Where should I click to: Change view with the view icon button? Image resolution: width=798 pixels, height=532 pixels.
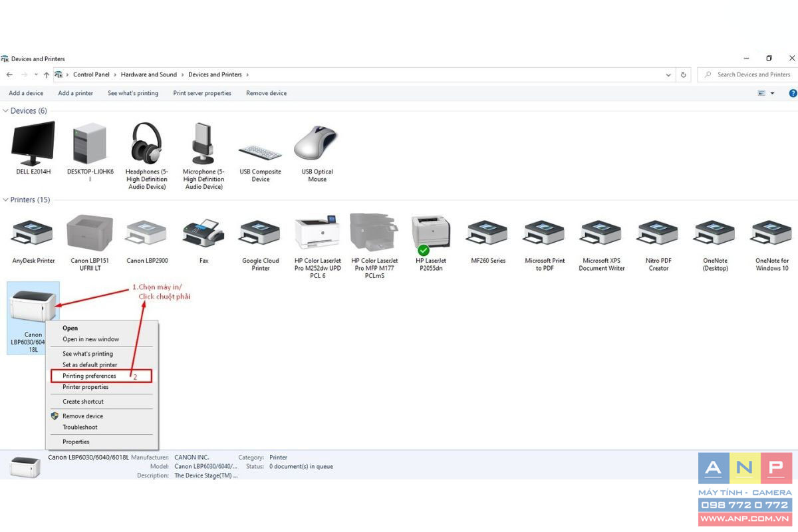point(761,93)
